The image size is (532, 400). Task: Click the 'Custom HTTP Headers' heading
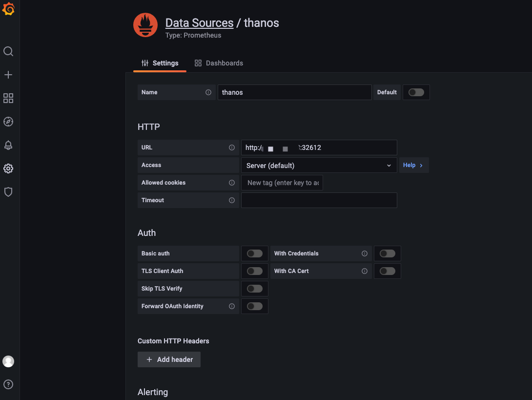click(173, 341)
